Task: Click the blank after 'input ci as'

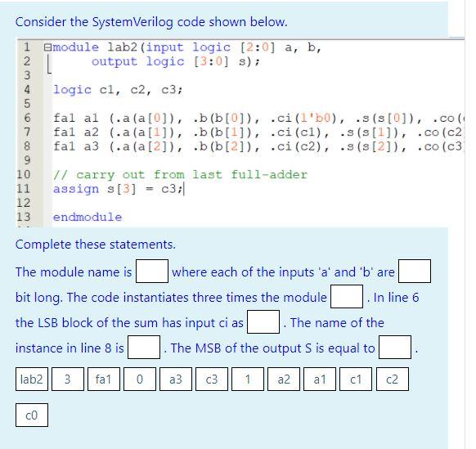Action: 263,321
